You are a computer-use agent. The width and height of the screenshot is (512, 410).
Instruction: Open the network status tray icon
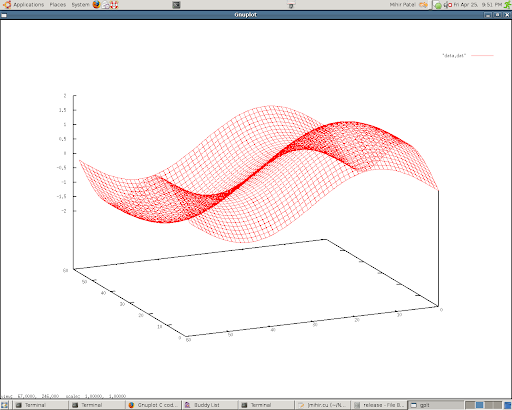(x=448, y=5)
